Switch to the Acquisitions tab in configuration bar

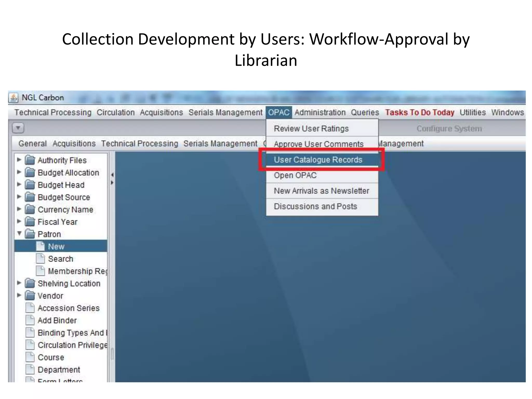coord(74,144)
